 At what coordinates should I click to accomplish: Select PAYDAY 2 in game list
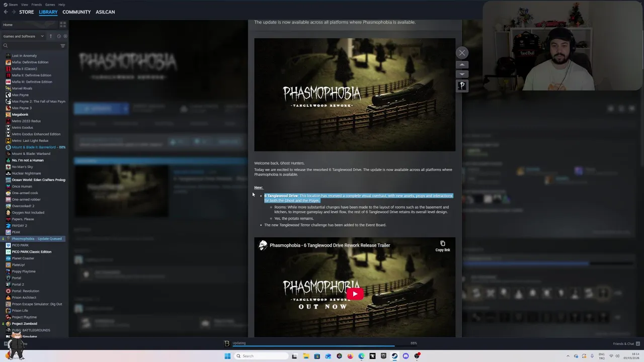[x=20, y=226]
